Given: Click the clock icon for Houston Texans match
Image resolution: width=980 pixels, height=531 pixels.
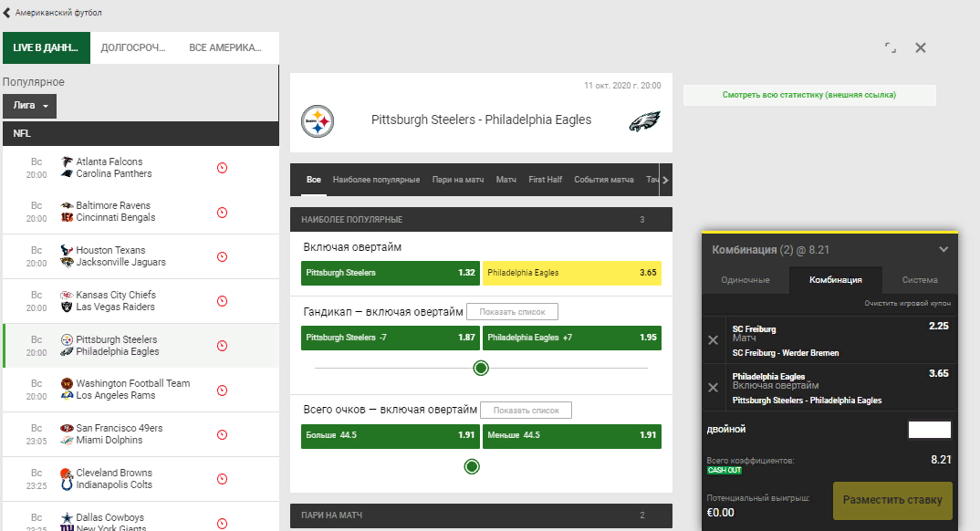Looking at the screenshot, I should pyautogui.click(x=222, y=256).
